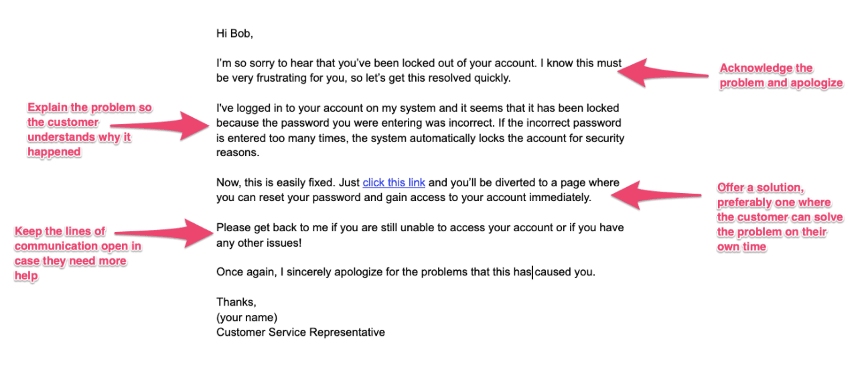Screen dimensions: 868x374
Task: Select the "Explain the problem" annotation text
Action: pos(89,130)
